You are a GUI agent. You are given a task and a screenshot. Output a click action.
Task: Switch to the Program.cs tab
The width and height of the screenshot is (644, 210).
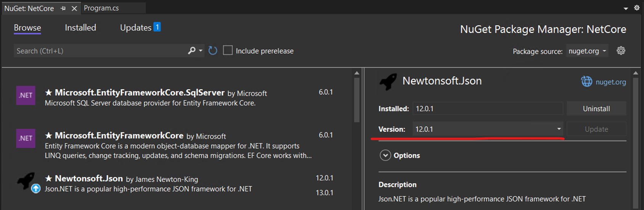(101, 8)
